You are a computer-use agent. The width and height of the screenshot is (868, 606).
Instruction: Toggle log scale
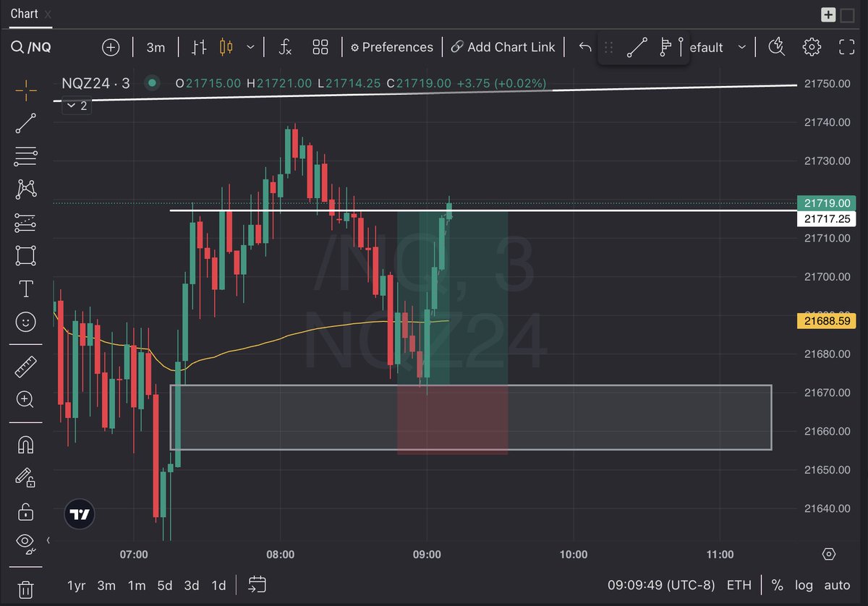[x=804, y=585]
